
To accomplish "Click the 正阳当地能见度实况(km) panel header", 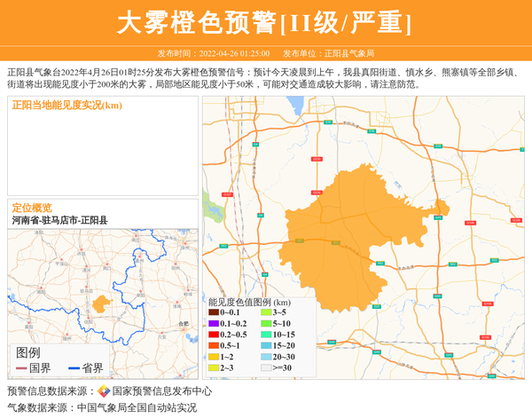I will coord(67,106).
